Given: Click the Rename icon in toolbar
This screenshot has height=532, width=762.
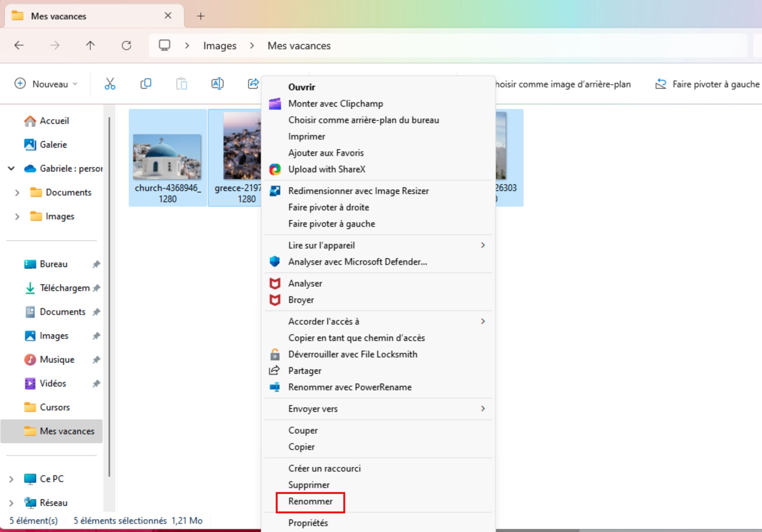Looking at the screenshot, I should (x=217, y=84).
